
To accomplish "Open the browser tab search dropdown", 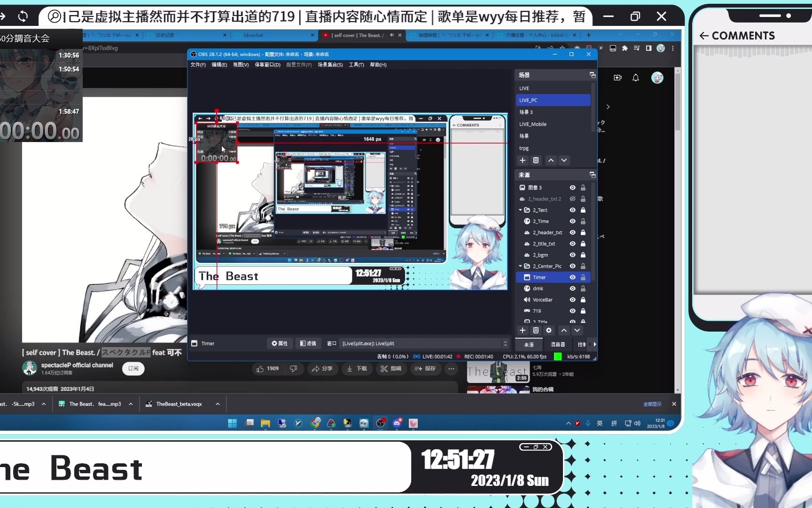I will tap(620, 34).
